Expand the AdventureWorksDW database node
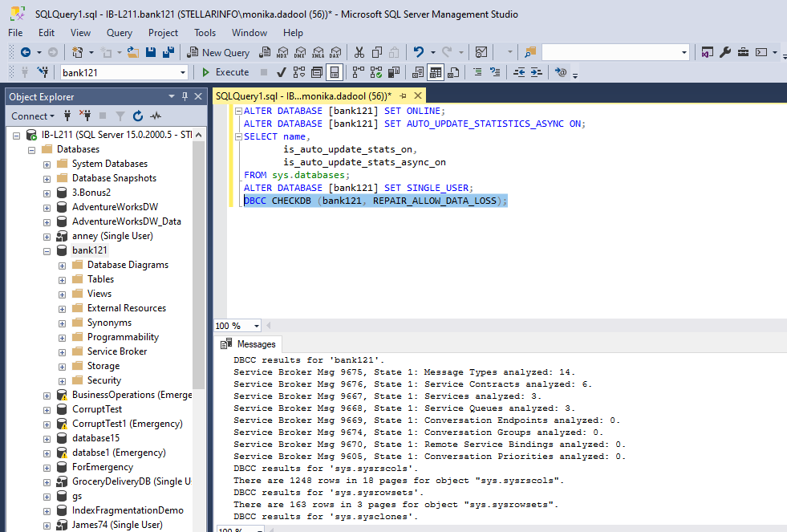This screenshot has width=787, height=532. point(47,207)
